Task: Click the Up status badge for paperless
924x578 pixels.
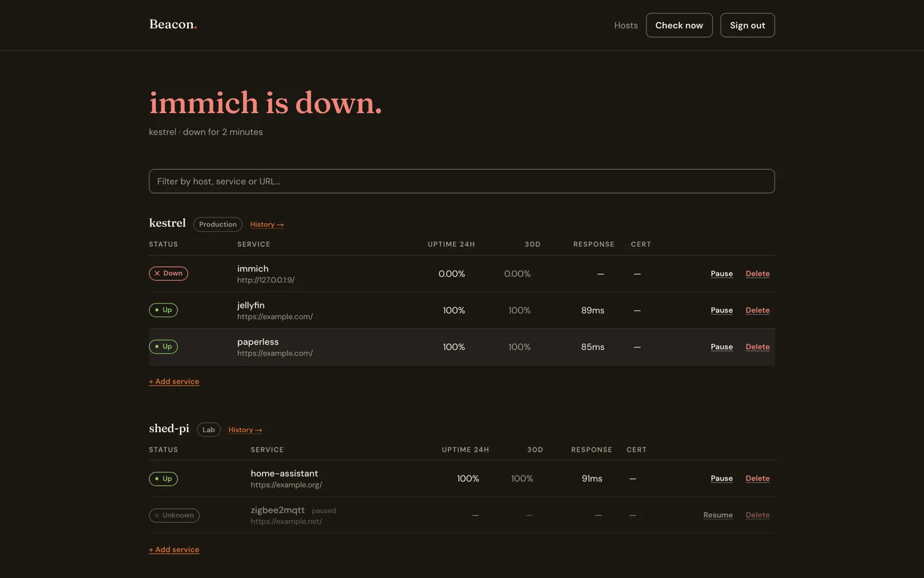Action: tap(163, 346)
